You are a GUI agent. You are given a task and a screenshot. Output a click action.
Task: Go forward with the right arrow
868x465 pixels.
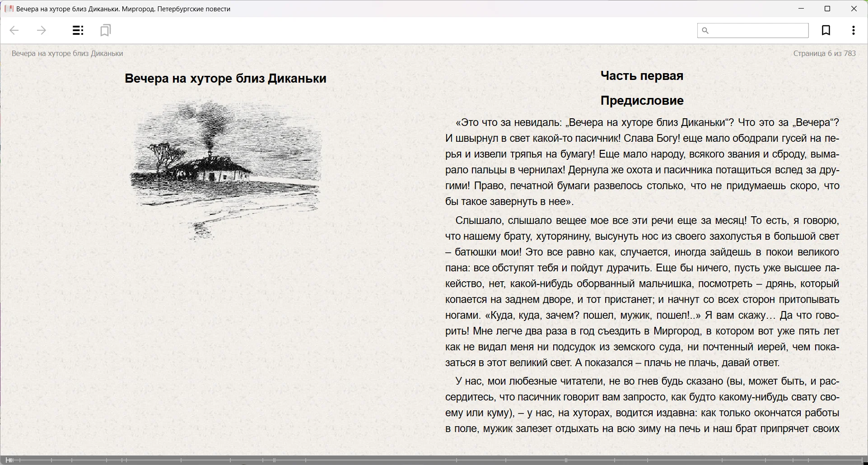[42, 31]
